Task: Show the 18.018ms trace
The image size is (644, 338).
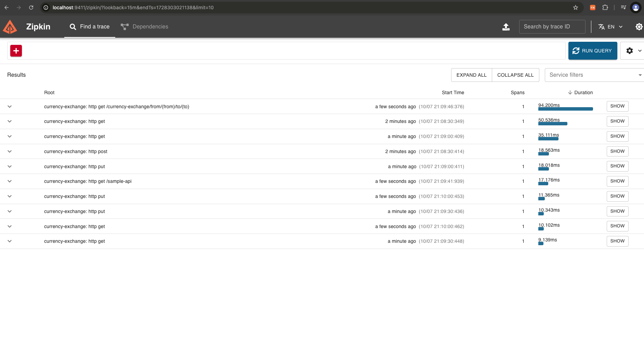Action: (x=617, y=166)
